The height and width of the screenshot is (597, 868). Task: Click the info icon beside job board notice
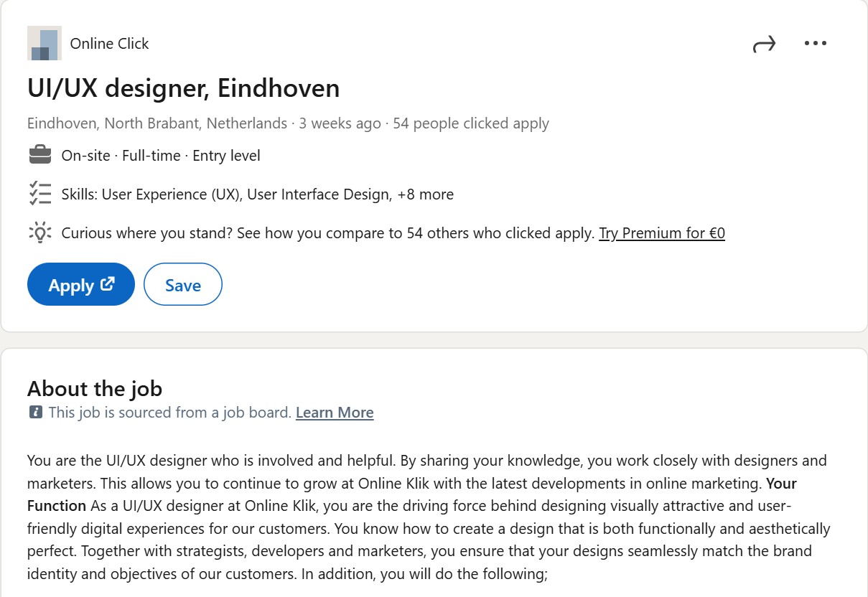(35, 413)
